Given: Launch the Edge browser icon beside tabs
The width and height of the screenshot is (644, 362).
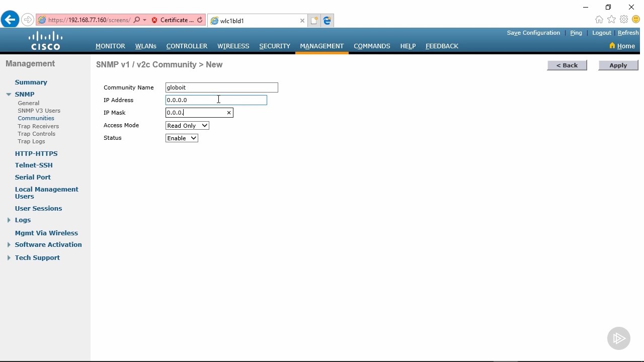Looking at the screenshot, I should (x=327, y=21).
